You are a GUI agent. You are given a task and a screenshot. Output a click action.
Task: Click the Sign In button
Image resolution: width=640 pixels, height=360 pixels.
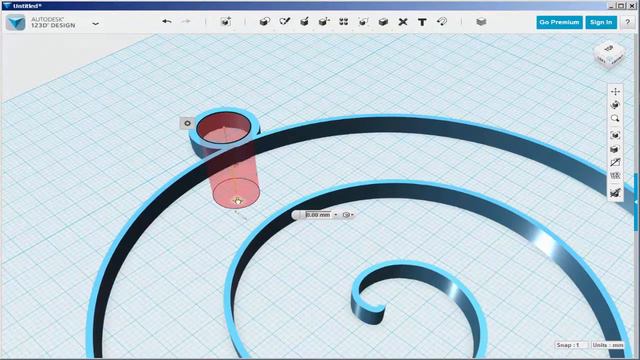(601, 22)
